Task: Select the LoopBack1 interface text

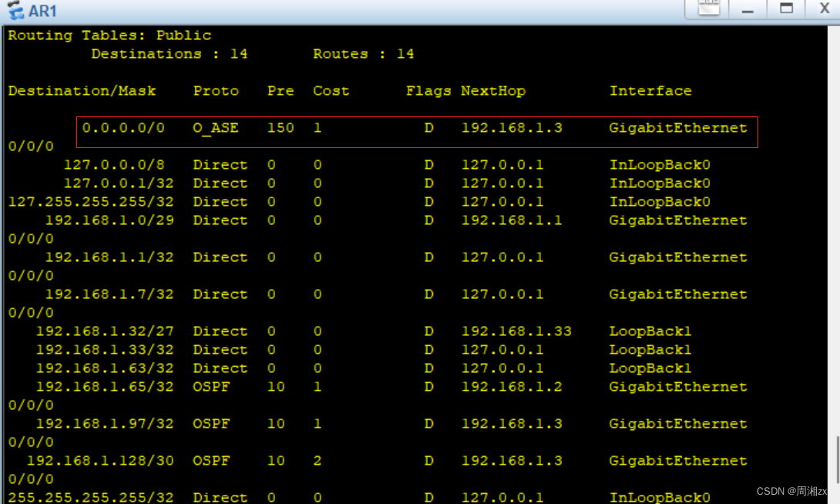Action: [650, 331]
